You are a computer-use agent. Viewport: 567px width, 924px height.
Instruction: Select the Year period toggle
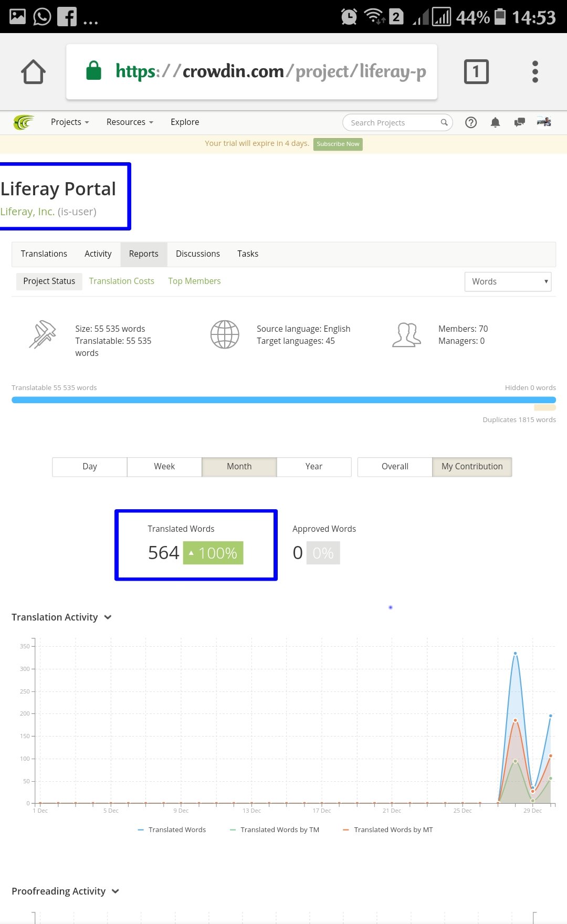click(x=314, y=467)
